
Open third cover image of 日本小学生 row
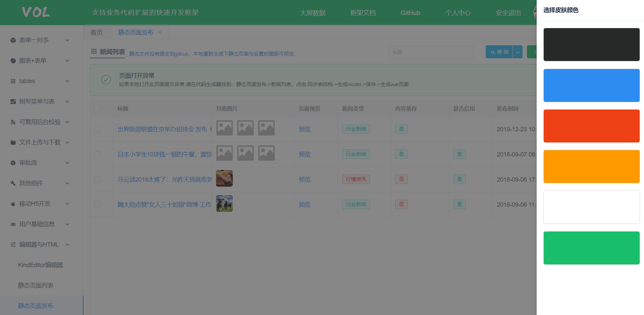[266, 153]
